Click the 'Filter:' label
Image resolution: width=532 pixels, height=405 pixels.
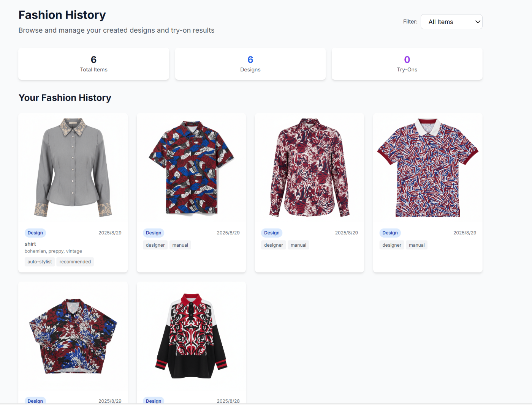[410, 22]
